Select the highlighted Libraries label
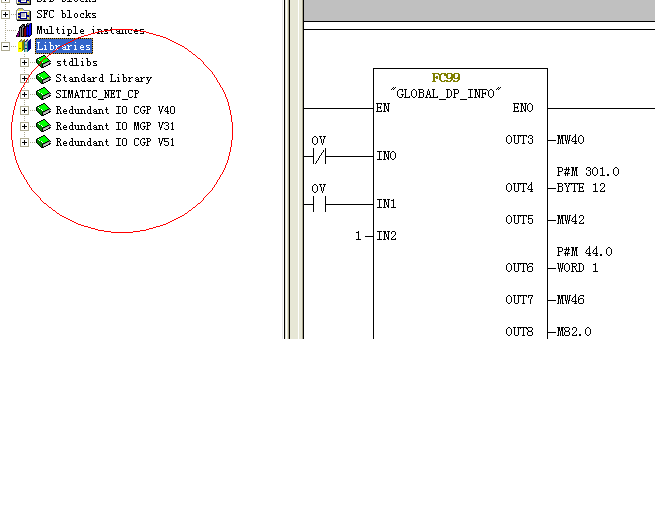The width and height of the screenshot is (655, 512). (x=63, y=46)
